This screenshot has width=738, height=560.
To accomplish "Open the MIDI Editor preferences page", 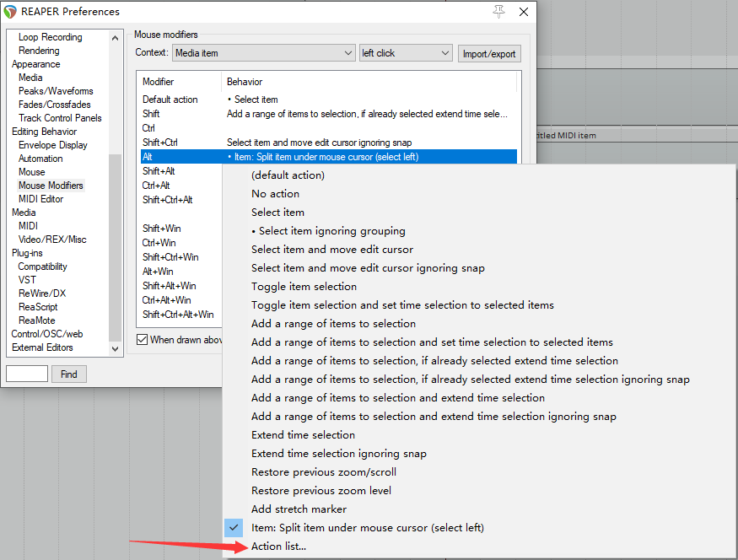I will (x=40, y=199).
